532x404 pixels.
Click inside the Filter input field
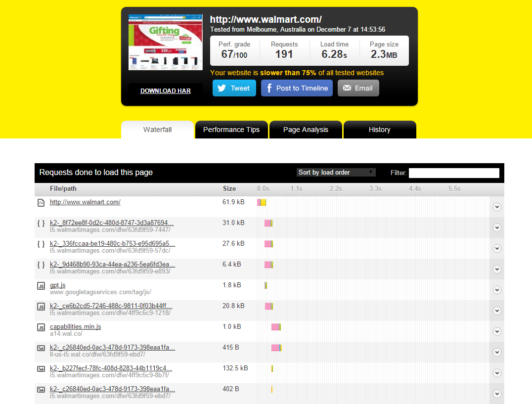pos(454,173)
